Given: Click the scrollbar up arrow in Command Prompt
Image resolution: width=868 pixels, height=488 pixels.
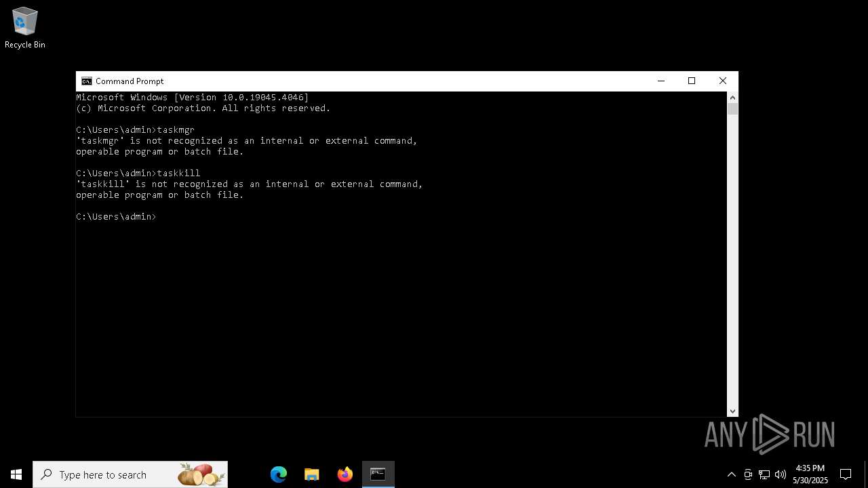Looking at the screenshot, I should click(732, 98).
